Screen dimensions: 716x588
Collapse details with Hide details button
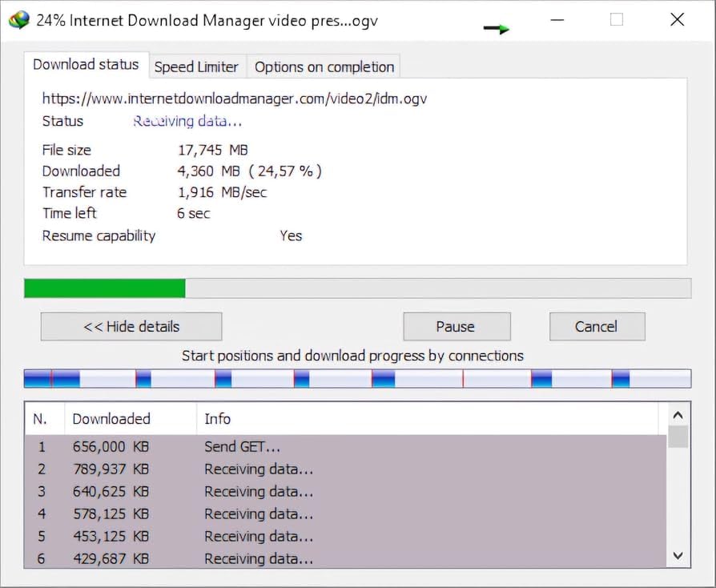coord(131,326)
